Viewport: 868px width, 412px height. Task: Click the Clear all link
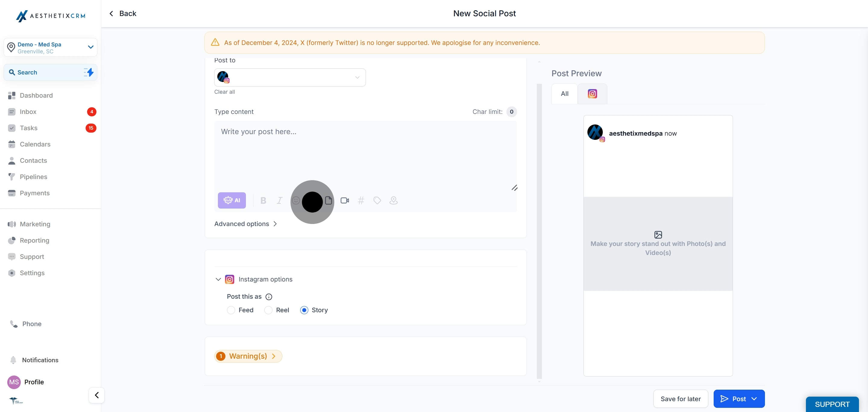(x=225, y=92)
